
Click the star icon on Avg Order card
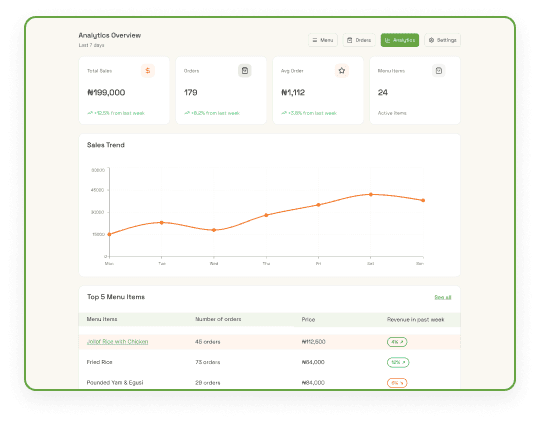coord(342,71)
